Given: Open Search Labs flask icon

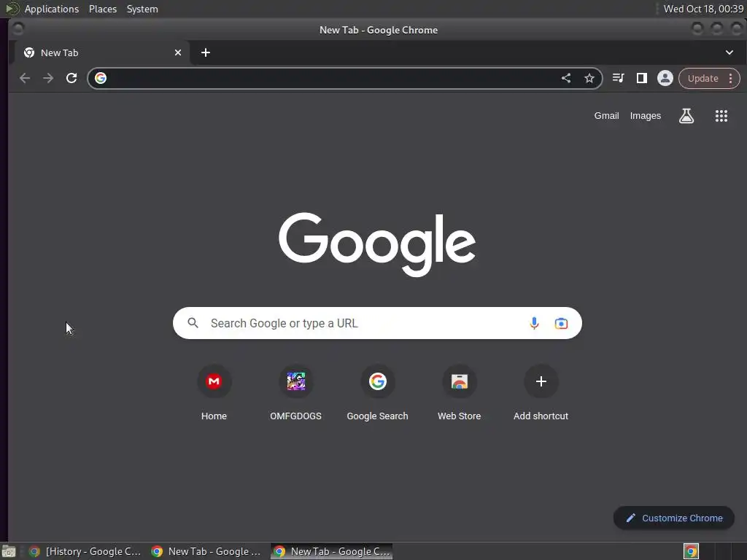Looking at the screenshot, I should (x=686, y=116).
